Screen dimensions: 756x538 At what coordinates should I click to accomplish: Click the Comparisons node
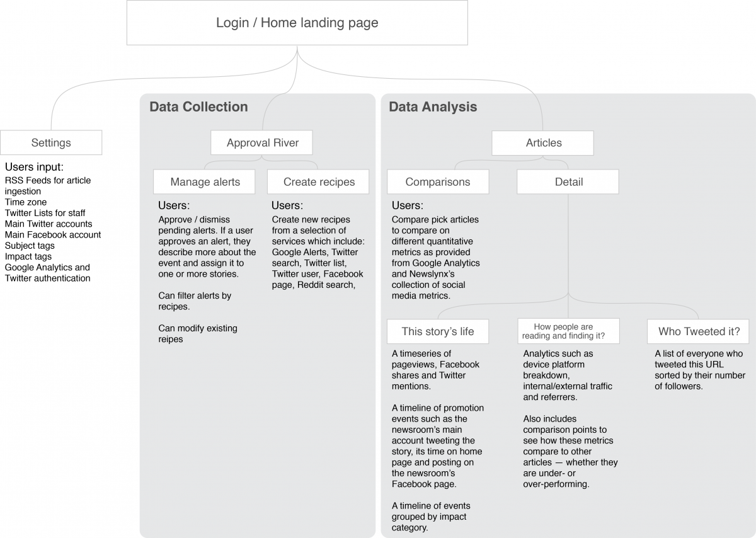coord(438,182)
